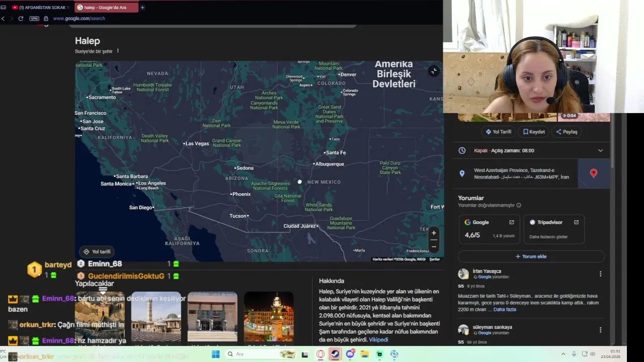Click the Yorum ekle button
Viewport: 644px width, 362px height.
point(531,256)
